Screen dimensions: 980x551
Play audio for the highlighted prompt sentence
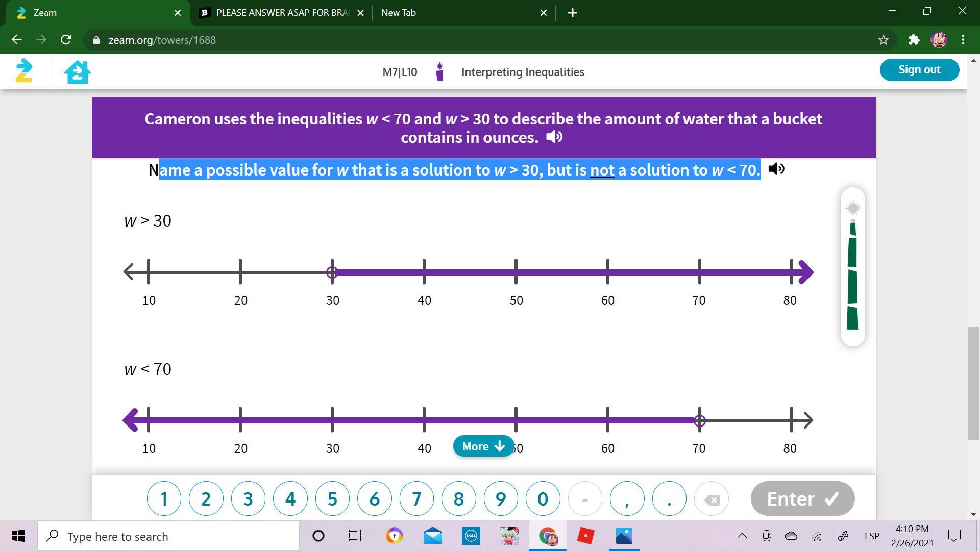point(776,169)
